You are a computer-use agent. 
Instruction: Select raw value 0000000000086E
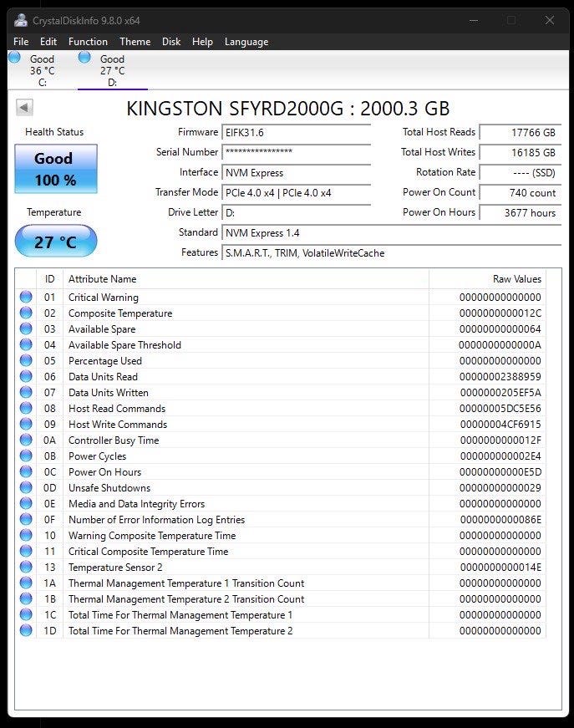click(x=500, y=520)
